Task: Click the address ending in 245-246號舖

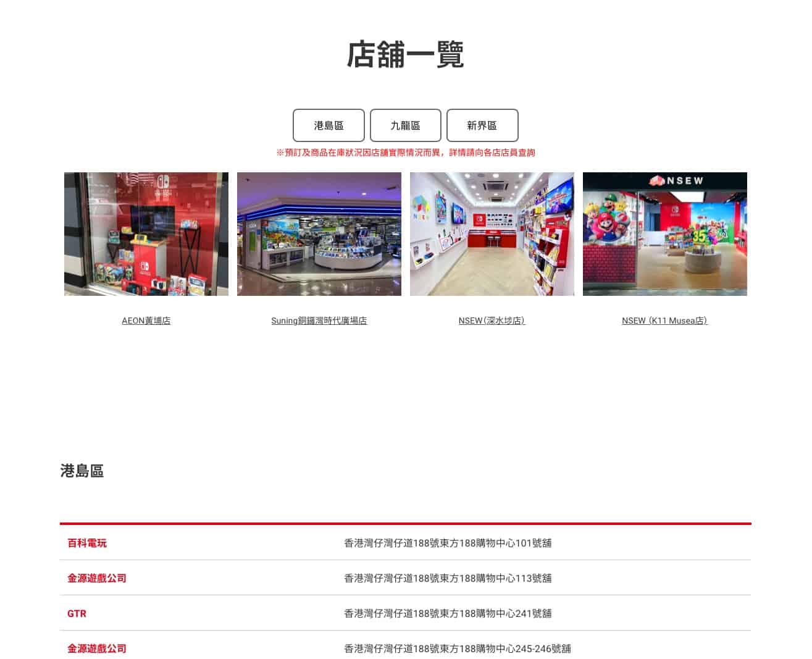Action: (457, 649)
